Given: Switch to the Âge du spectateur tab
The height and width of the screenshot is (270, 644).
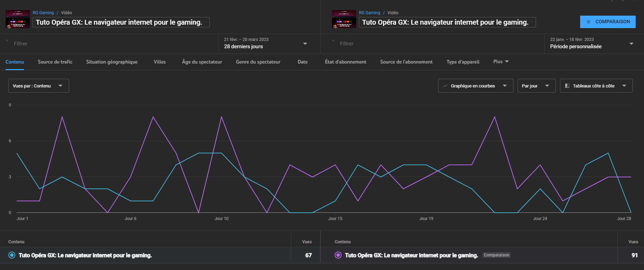Looking at the screenshot, I should pyautogui.click(x=202, y=62).
